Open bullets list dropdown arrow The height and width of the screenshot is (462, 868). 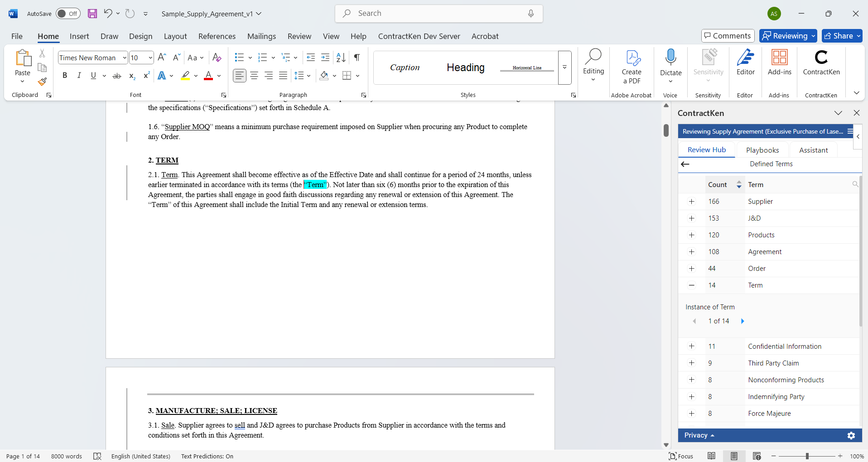250,58
